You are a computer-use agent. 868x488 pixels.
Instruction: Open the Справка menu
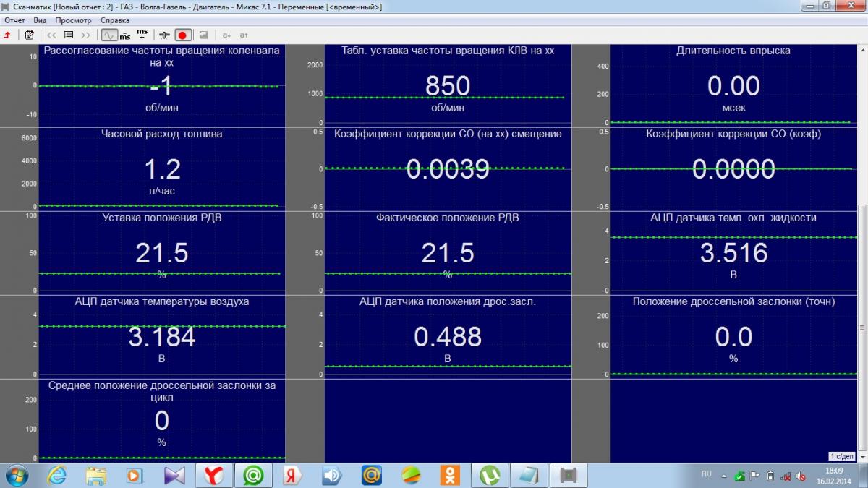[115, 20]
